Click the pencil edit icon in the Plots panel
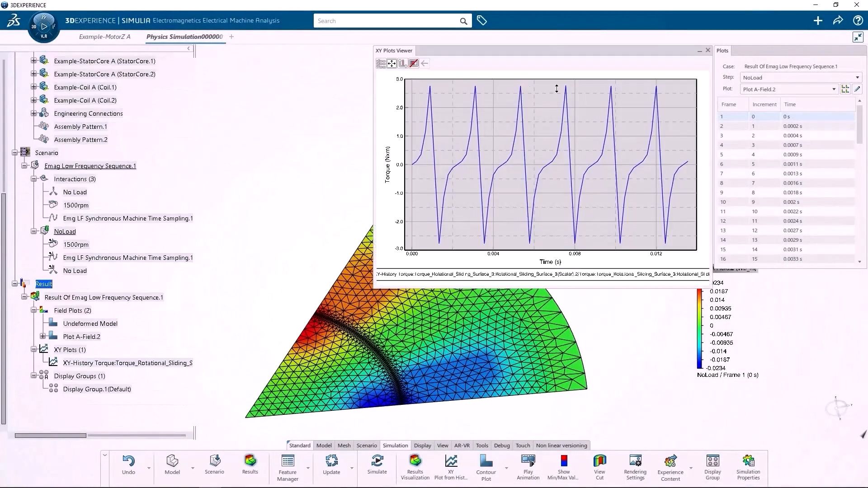The height and width of the screenshot is (488, 868). [857, 89]
